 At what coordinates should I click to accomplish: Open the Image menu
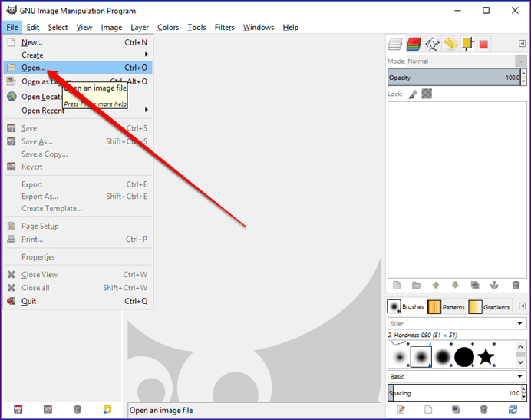pyautogui.click(x=111, y=27)
